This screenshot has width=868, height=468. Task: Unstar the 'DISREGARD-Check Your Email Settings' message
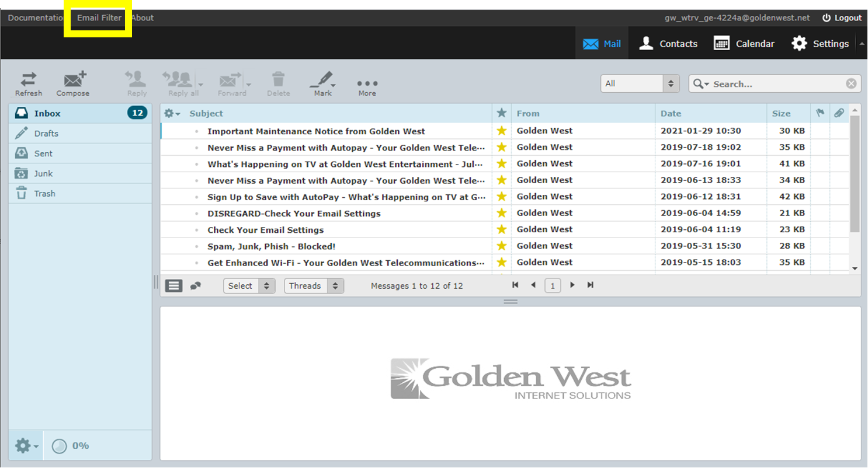pos(501,213)
